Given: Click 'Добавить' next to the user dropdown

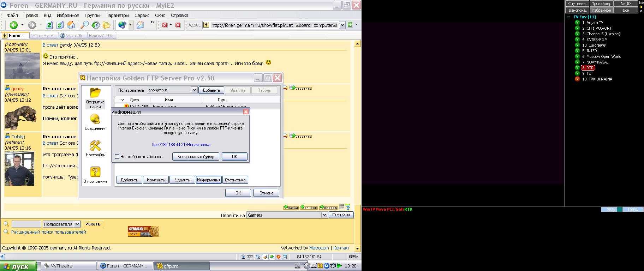Looking at the screenshot, I should [211, 90].
